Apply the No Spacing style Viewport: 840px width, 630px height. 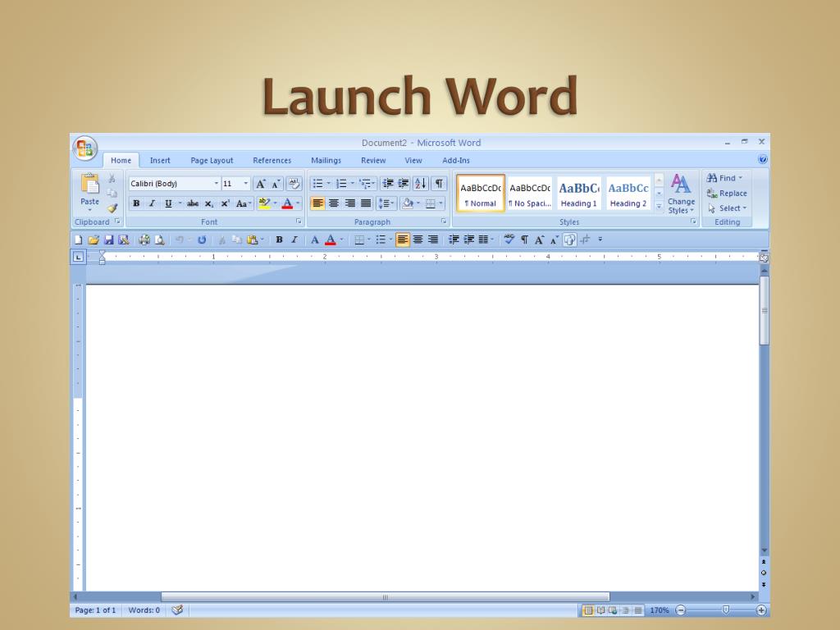click(530, 194)
